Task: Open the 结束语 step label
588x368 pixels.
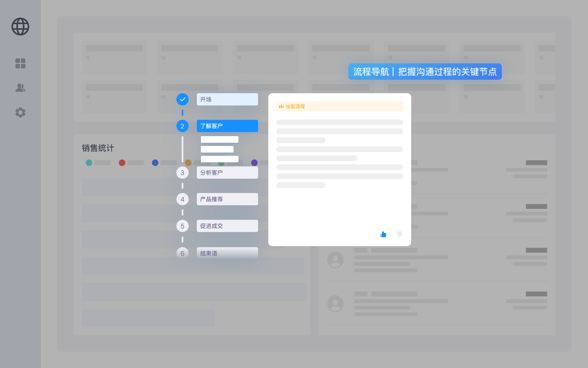Action: click(227, 253)
